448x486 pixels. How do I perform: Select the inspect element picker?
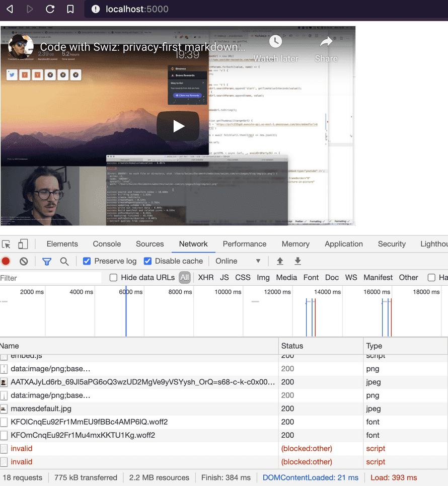click(7, 244)
